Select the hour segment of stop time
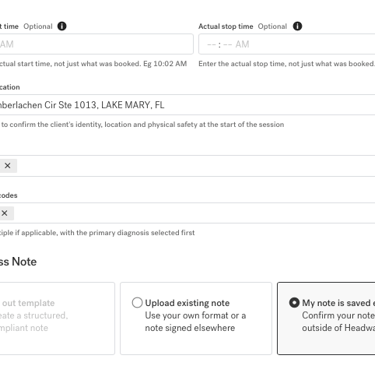The width and height of the screenshot is (375, 366). click(x=211, y=44)
